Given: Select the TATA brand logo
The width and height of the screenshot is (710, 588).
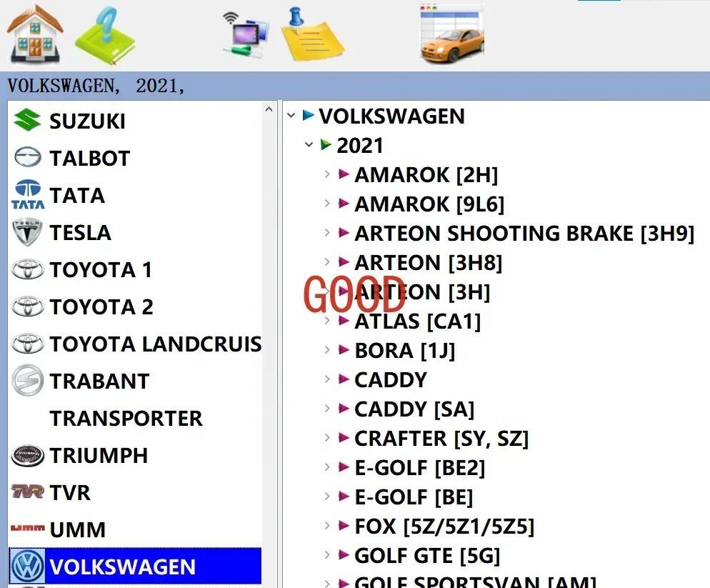Looking at the screenshot, I should (28, 195).
